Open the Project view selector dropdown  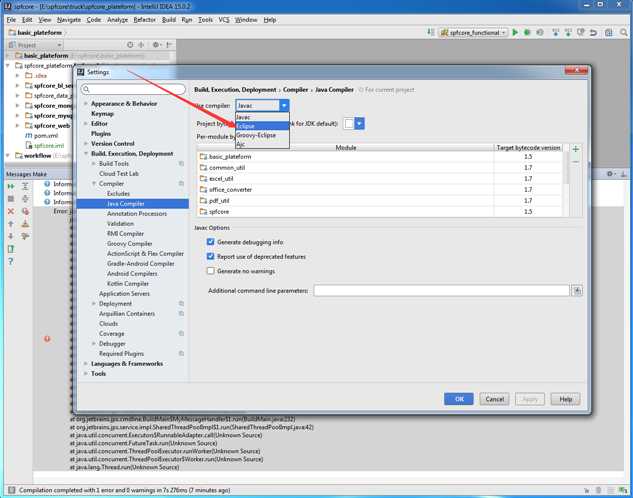tap(35, 45)
